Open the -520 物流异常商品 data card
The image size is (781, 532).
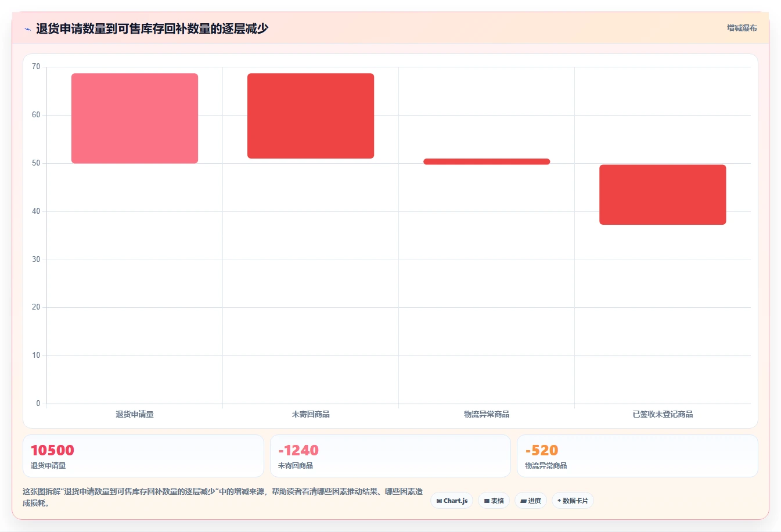[x=638, y=456]
